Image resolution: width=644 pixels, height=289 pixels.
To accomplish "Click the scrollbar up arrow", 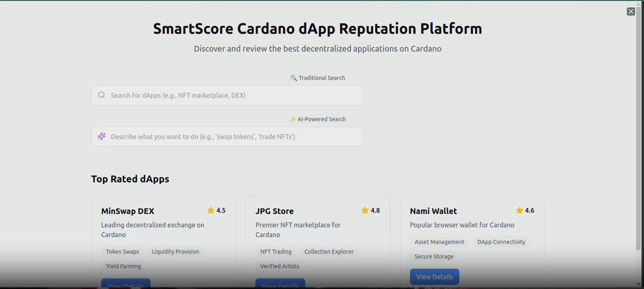I will tap(638, 4).
